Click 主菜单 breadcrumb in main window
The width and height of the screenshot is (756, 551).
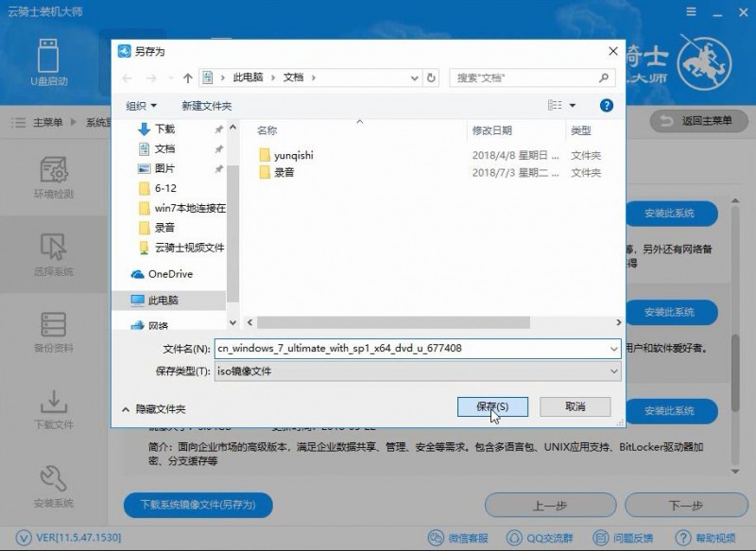coord(48,123)
